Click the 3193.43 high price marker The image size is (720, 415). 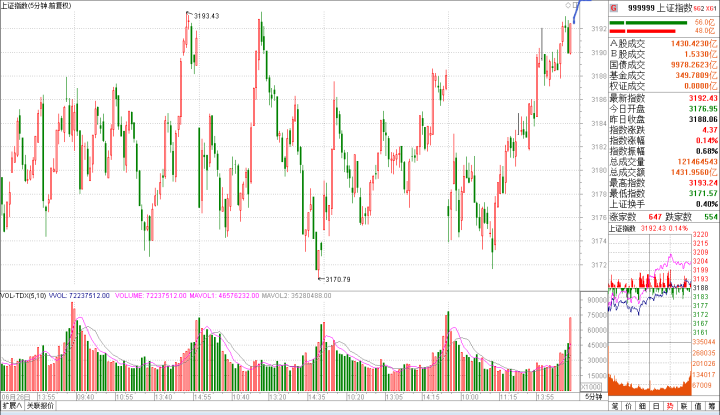205,16
